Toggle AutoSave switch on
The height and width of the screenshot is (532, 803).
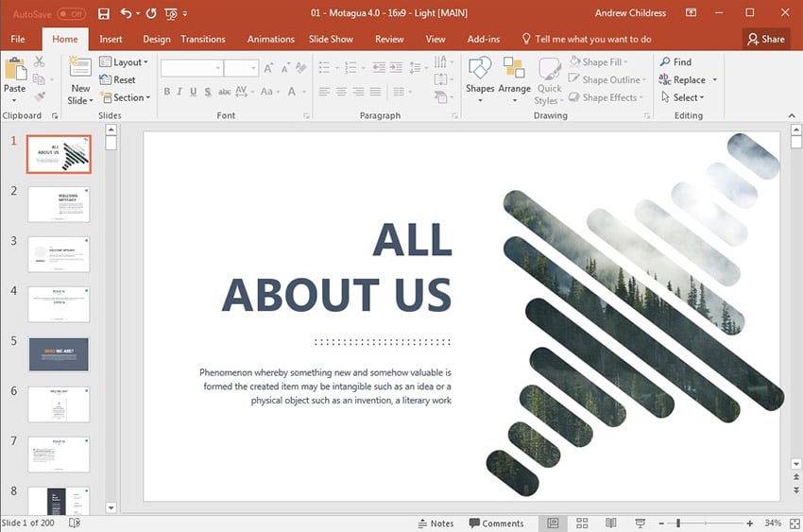[x=71, y=14]
